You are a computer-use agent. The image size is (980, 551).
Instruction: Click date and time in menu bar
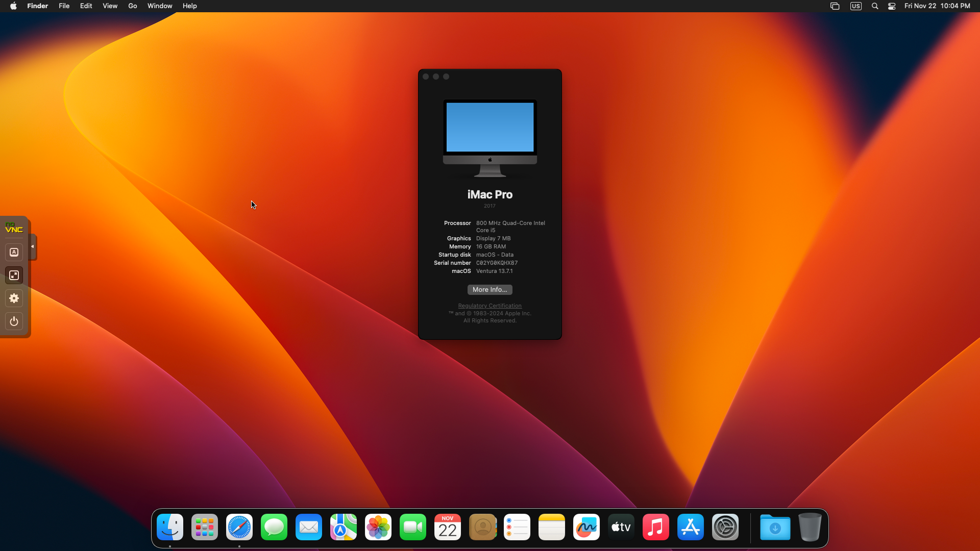(937, 6)
